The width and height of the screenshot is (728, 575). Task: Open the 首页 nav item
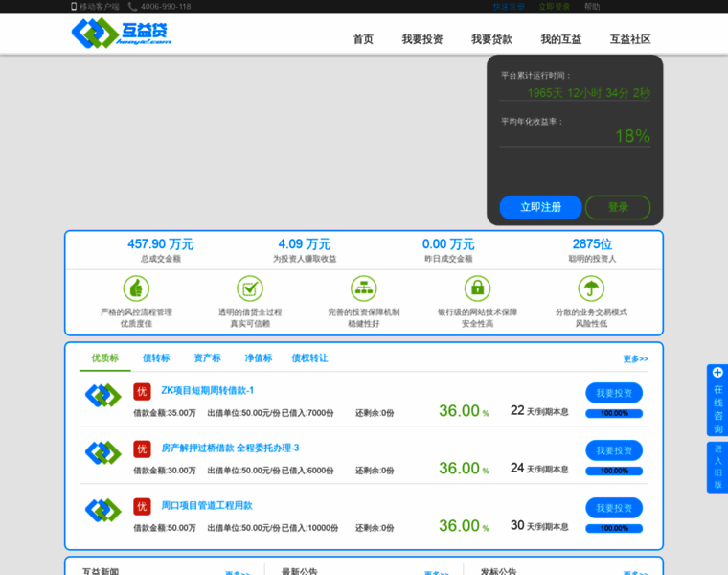[363, 39]
